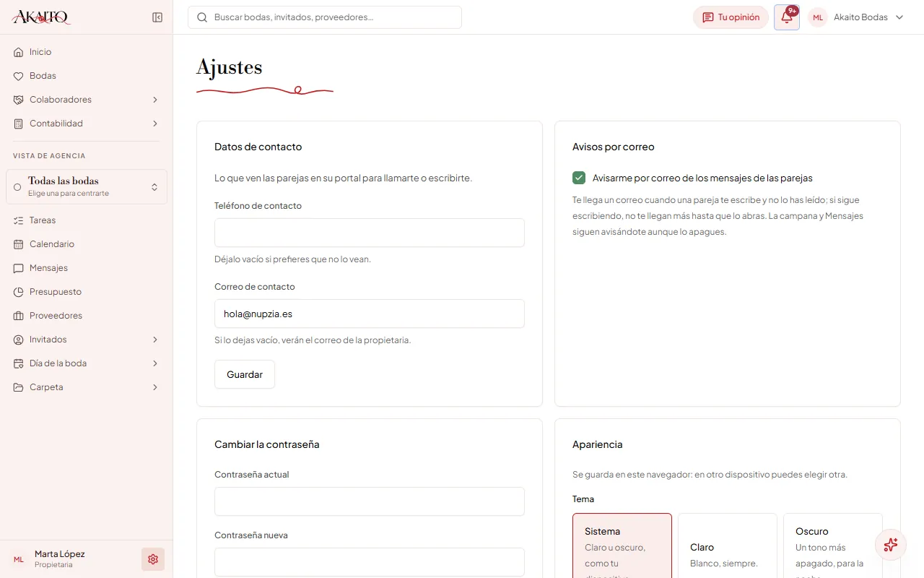The image size is (924, 578).
Task: Expand the Contabilidad submenu chevron
Action: 155,124
